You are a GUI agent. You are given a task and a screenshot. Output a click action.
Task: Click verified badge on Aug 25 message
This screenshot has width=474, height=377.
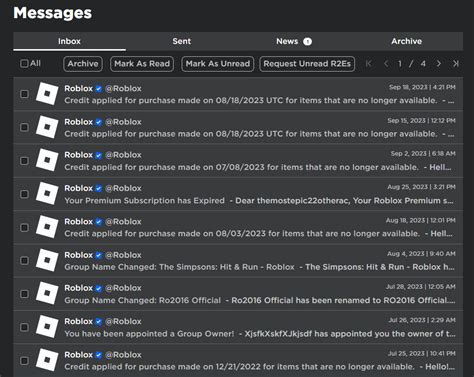99,188
